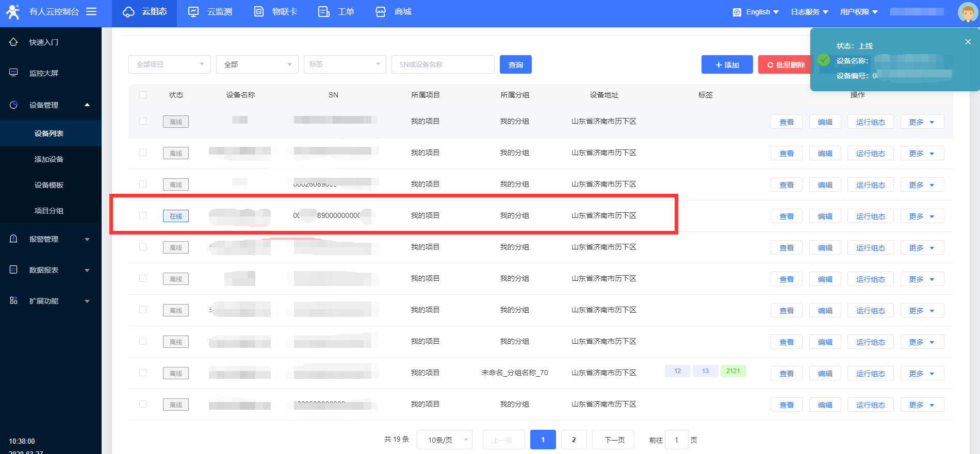This screenshot has width=980, height=454.
Task: Click the 物联卡 card icon in navigation
Action: 259,12
